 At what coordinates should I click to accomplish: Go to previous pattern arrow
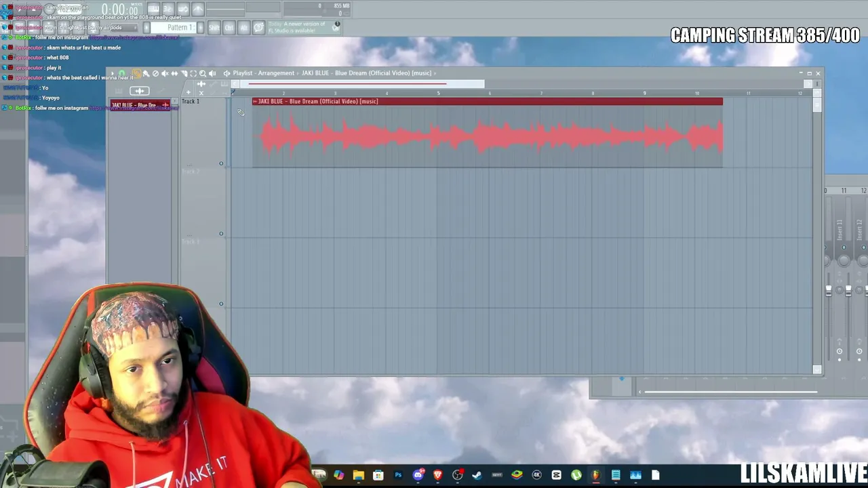[x=146, y=28]
